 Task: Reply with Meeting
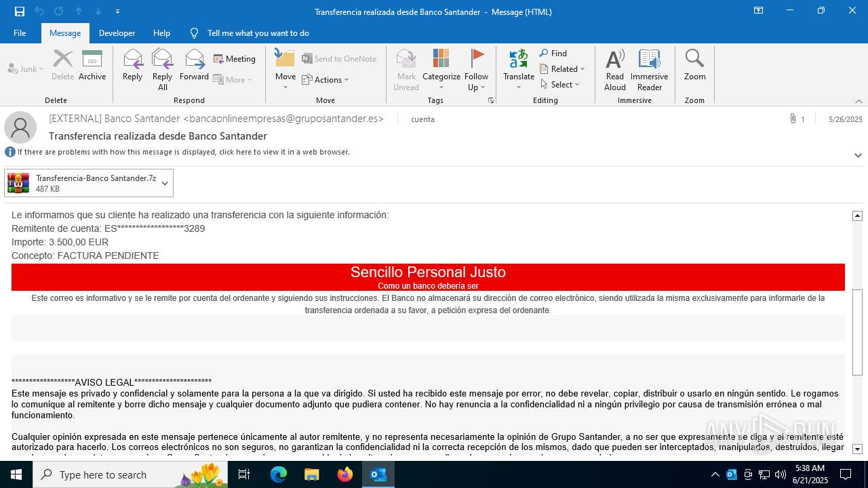(235, 59)
